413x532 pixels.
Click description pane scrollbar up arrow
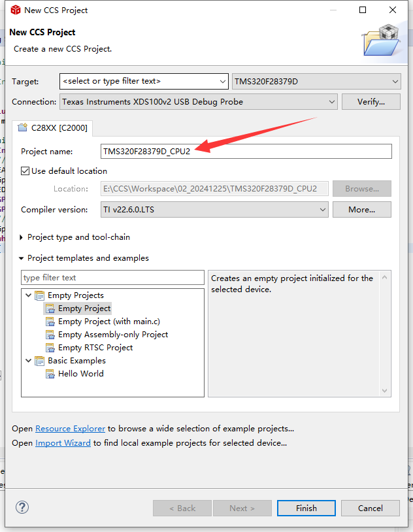point(384,277)
